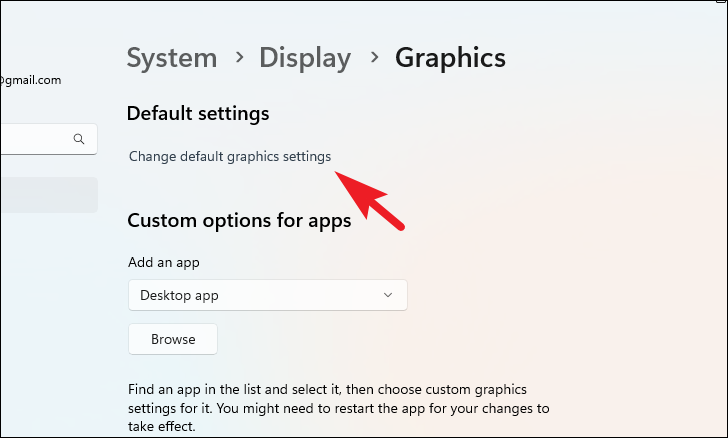This screenshot has height=438, width=728.
Task: Click the search magnifier icon
Action: (79, 139)
